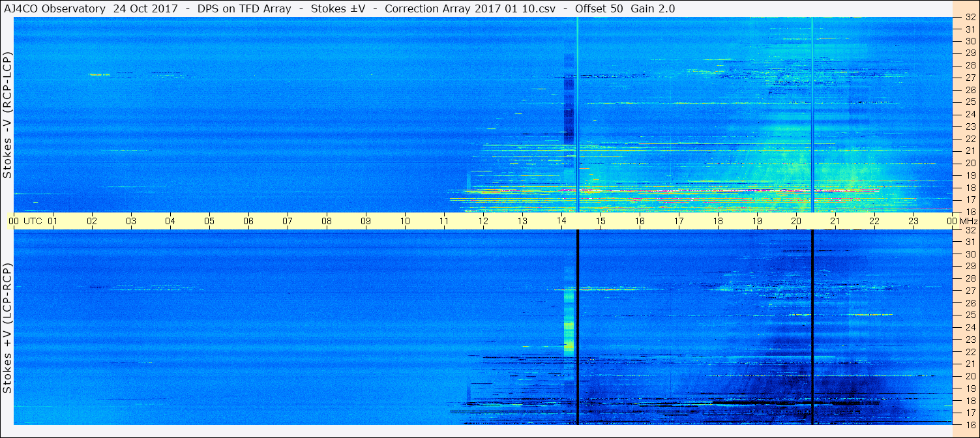The height and width of the screenshot is (438, 980).
Task: Click 28 MHz label in Stokes -V panel
Action: click(x=970, y=66)
